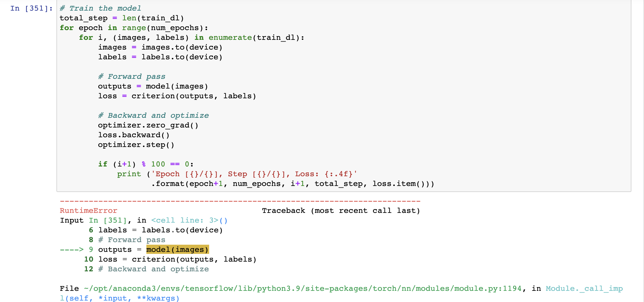
Task: Click the print 'Epoch' format string
Action: tap(254, 174)
